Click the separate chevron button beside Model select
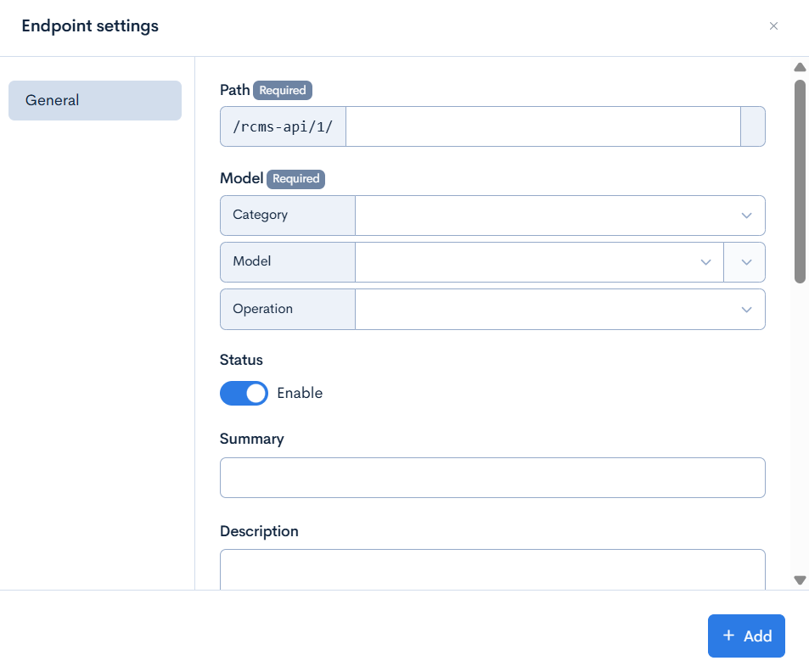This screenshot has width=809, height=672. click(x=744, y=262)
